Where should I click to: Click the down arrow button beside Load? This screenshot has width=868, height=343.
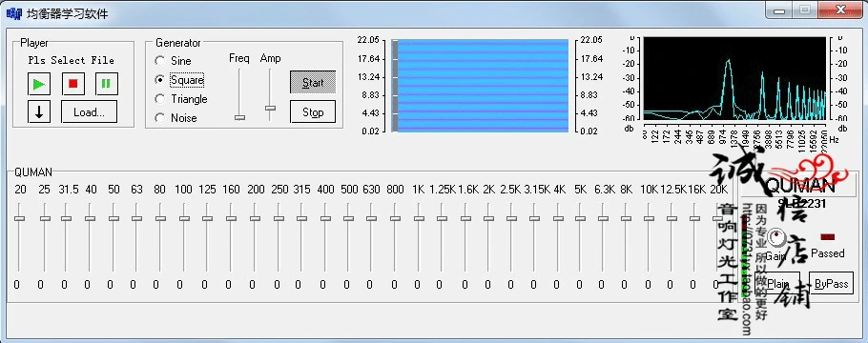[x=39, y=111]
